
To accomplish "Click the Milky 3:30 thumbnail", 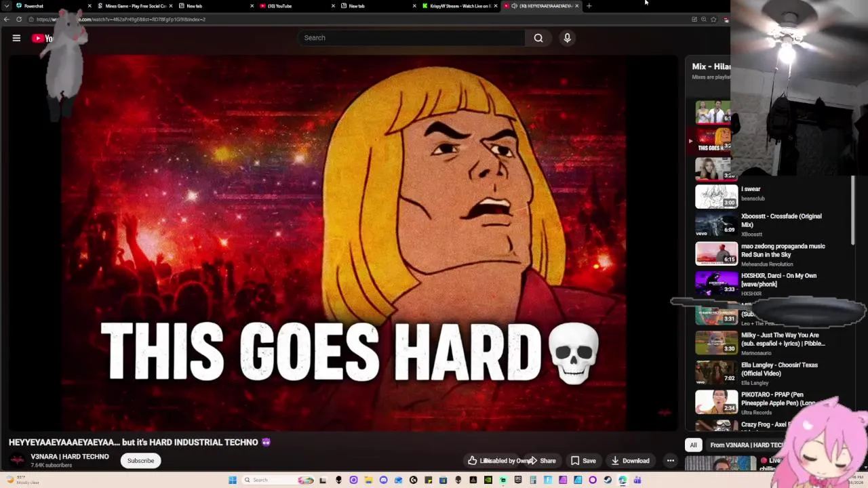I will click(x=716, y=342).
